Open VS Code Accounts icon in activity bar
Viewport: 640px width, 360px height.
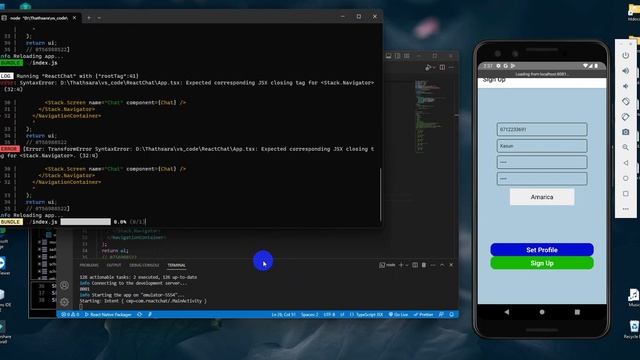click(64, 285)
